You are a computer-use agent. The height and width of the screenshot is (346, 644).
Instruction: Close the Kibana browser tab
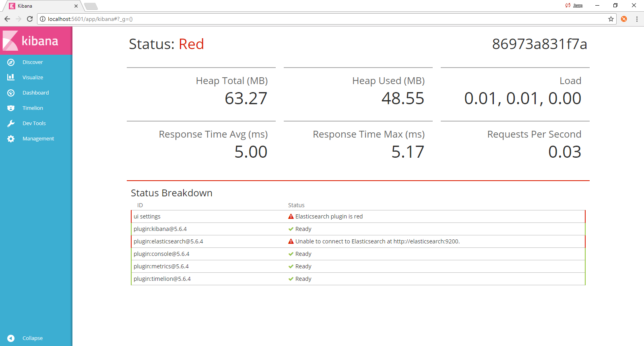(x=76, y=6)
